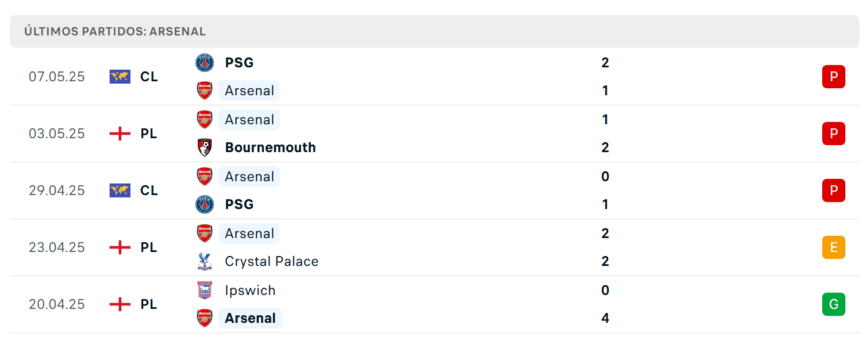Open the Bournemouth team name link
The image size is (868, 342).
270,147
